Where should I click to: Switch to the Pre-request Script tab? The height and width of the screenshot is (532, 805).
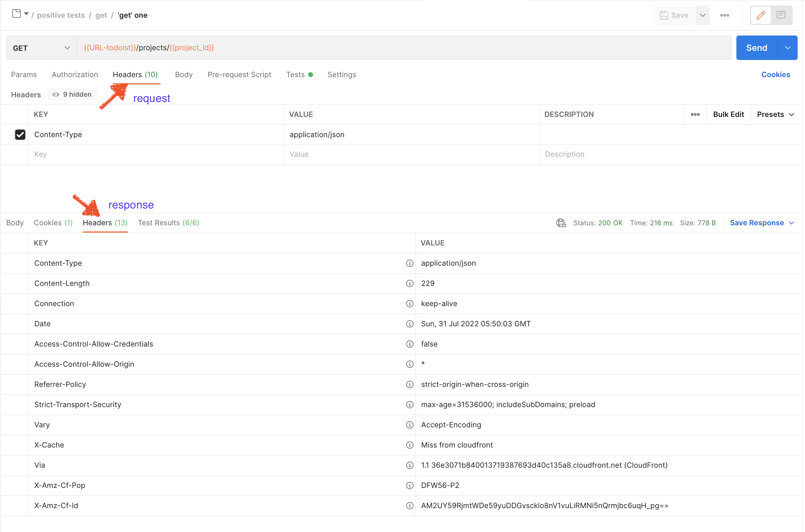click(x=239, y=75)
